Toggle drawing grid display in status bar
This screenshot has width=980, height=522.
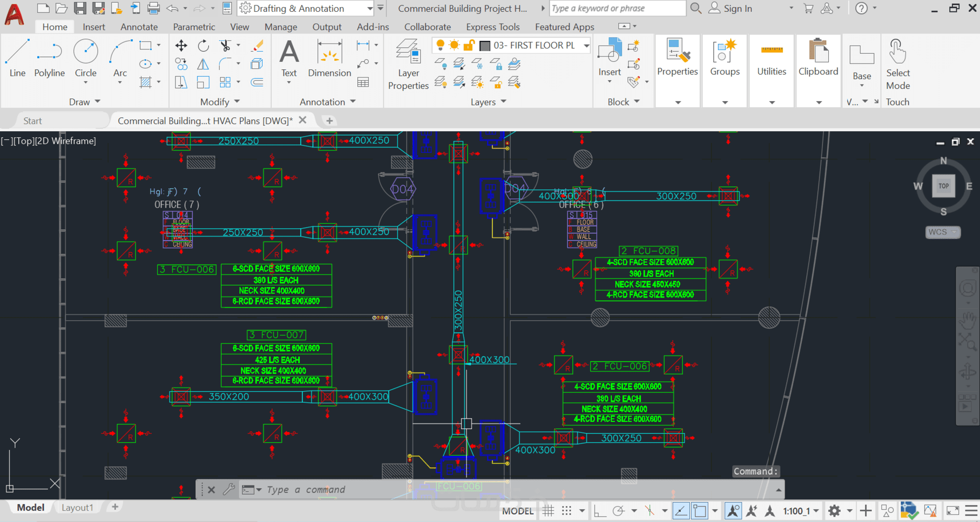point(548,511)
